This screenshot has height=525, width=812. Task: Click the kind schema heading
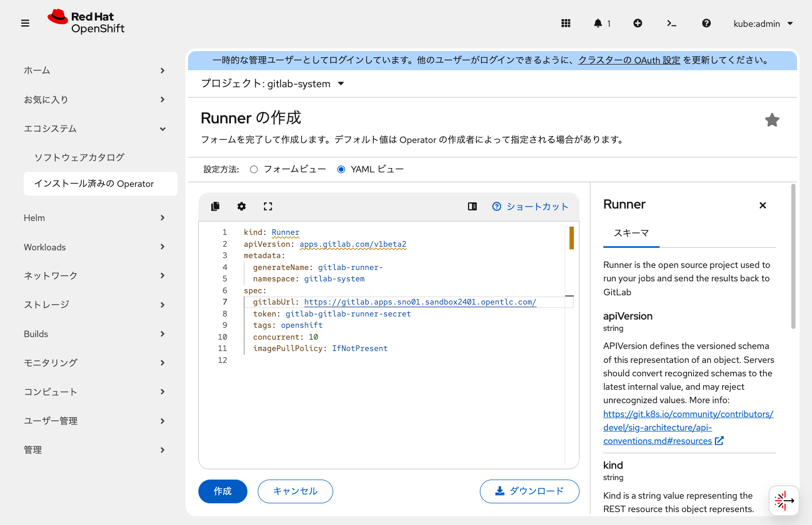(x=613, y=465)
